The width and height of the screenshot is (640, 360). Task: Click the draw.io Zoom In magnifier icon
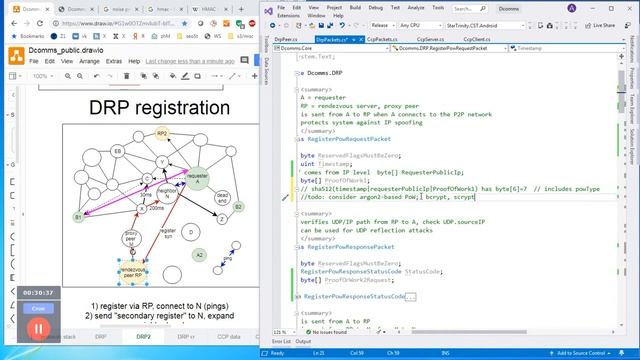(68, 76)
